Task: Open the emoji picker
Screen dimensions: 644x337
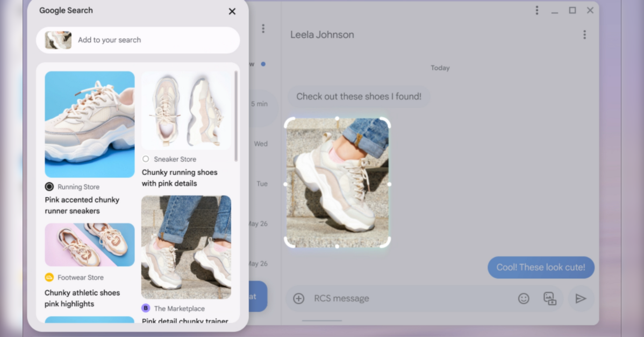Action: [x=524, y=298]
